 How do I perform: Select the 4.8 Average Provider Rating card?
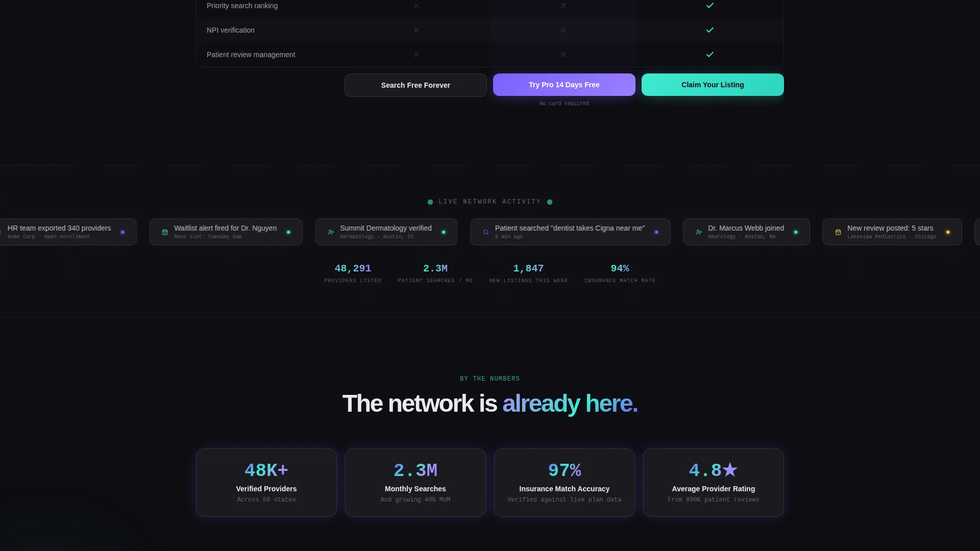tap(714, 483)
